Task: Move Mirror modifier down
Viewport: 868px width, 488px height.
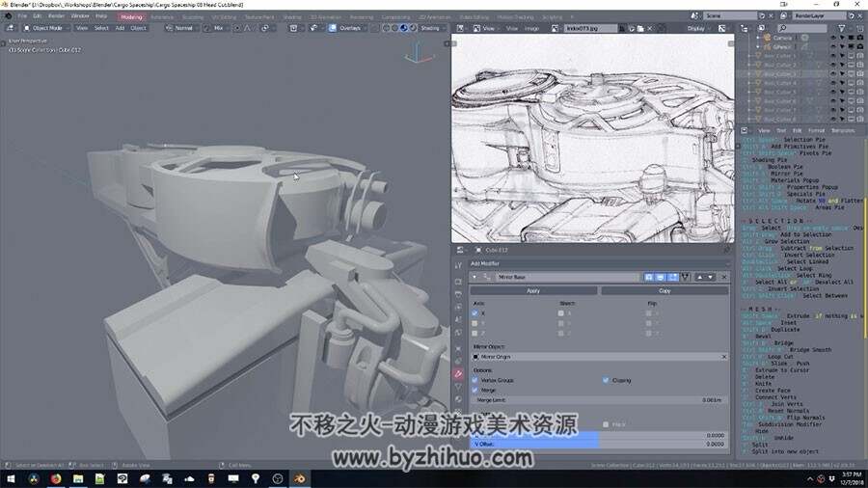Action: click(710, 277)
